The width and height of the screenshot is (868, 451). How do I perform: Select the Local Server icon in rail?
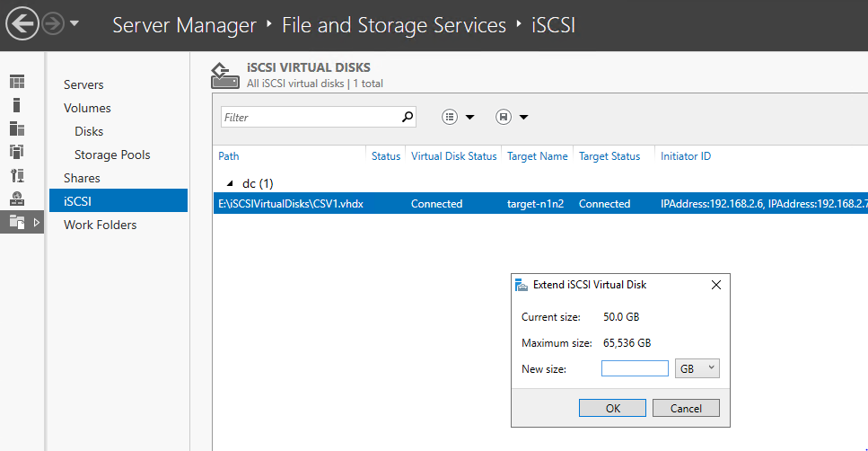(x=17, y=105)
